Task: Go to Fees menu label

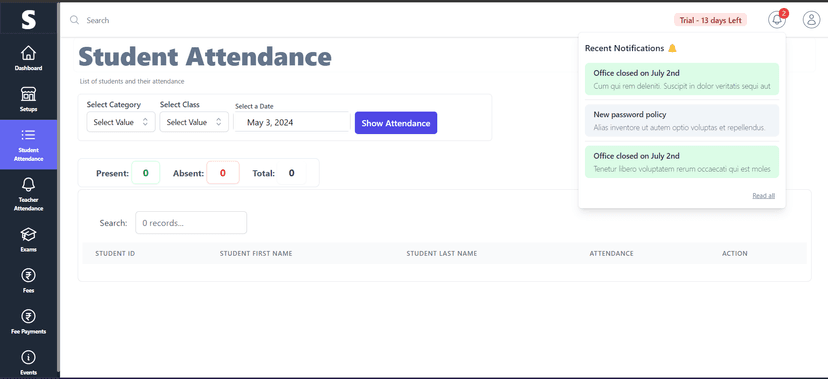Action: tap(29, 290)
